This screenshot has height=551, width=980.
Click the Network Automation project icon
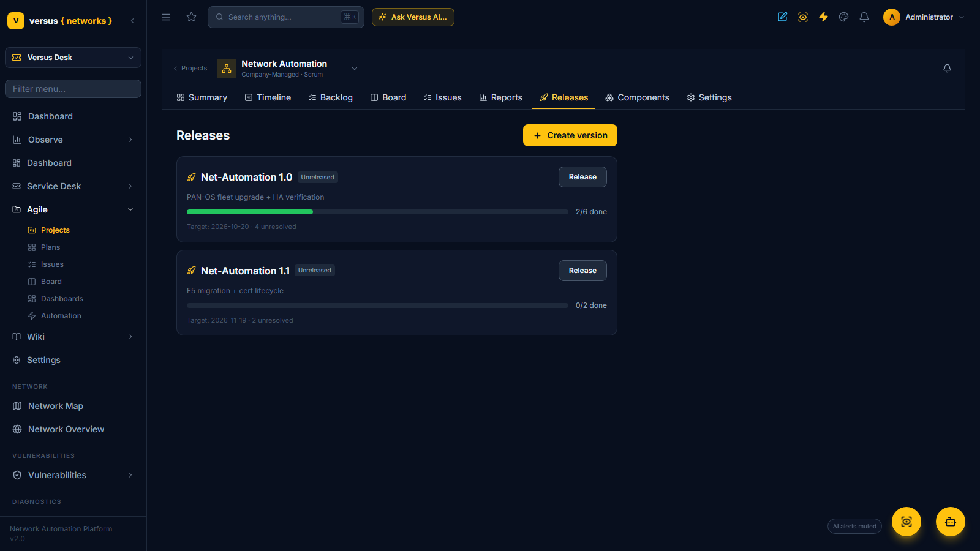click(x=227, y=69)
